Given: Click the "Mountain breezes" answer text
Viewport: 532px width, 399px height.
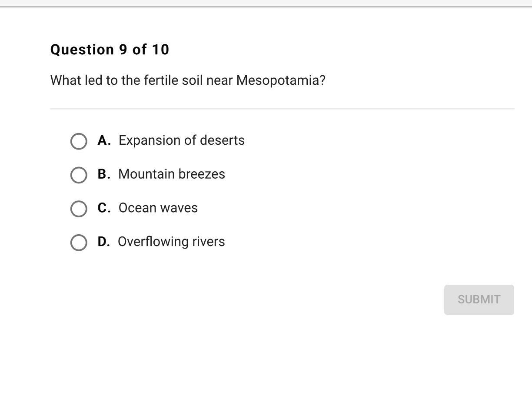Looking at the screenshot, I should coord(172,174).
